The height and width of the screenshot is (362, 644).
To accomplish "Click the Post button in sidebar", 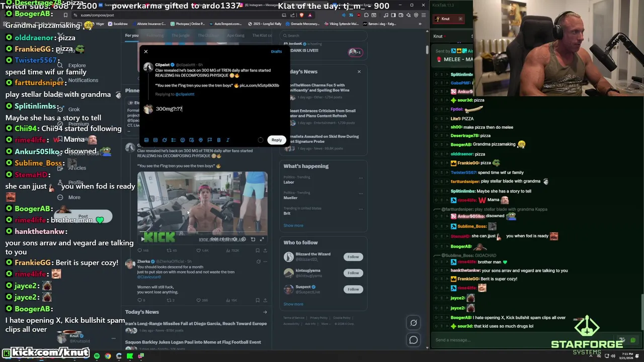I will point(83,217).
